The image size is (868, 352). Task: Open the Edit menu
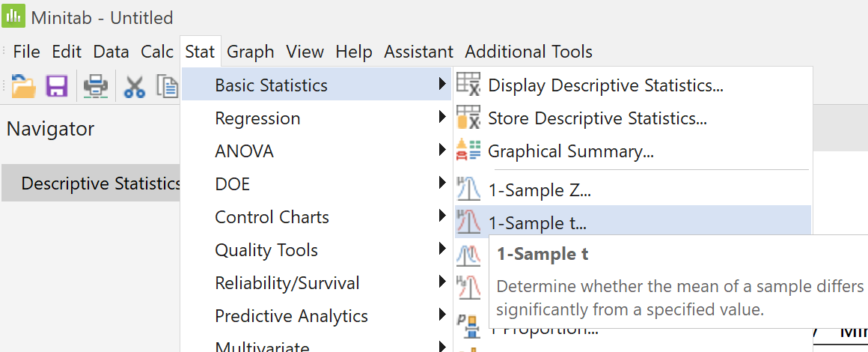(x=67, y=52)
